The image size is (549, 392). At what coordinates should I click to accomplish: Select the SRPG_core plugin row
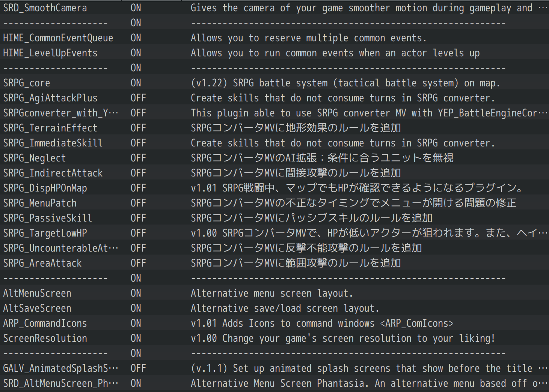pyautogui.click(x=274, y=83)
